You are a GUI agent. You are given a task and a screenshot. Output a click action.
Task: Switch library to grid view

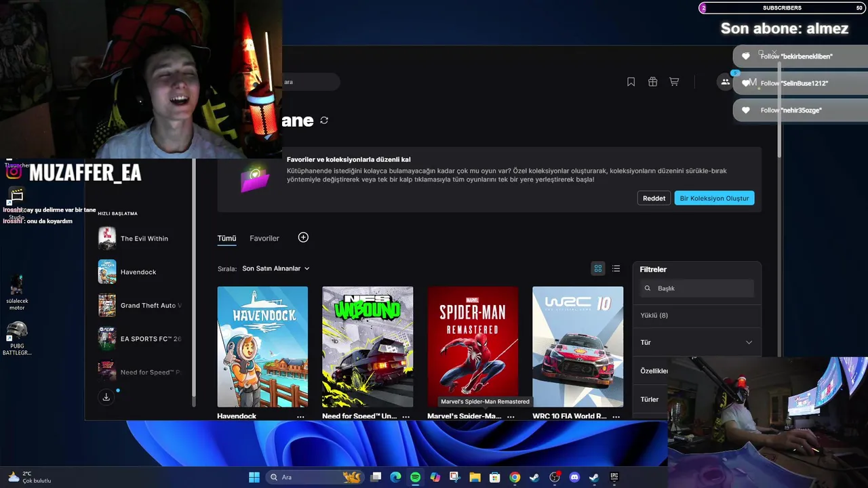click(x=598, y=268)
